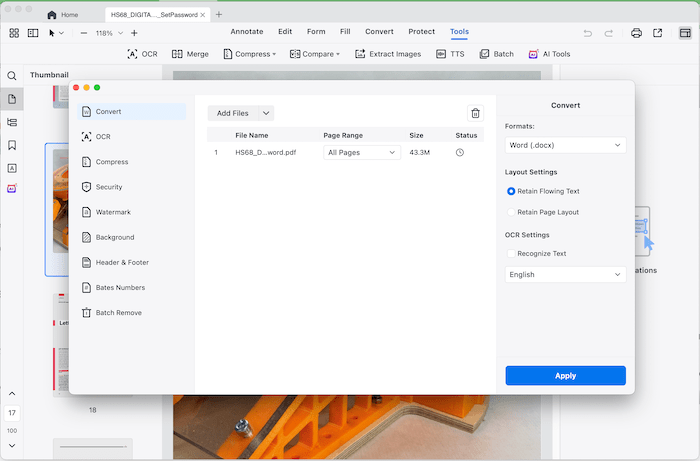The width and height of the screenshot is (700, 461).
Task: Open the bookmark panel icon
Action: (x=12, y=145)
